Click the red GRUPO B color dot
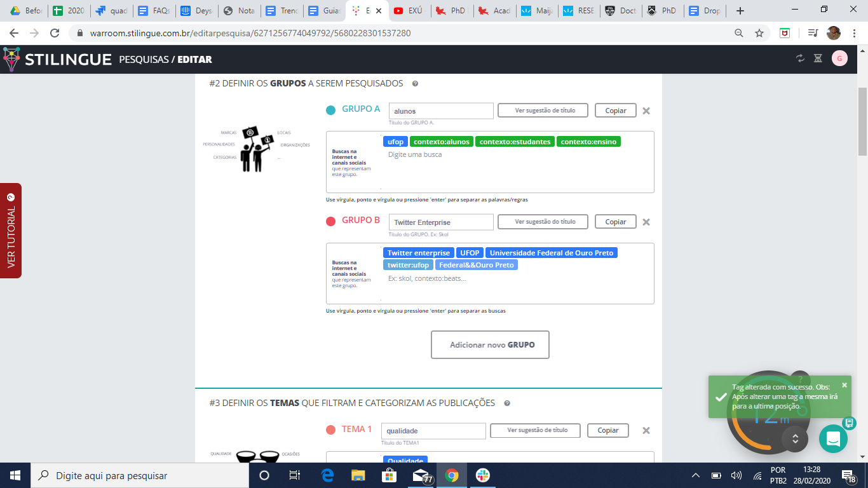Screen dimensions: 868x488 [x=330, y=222]
